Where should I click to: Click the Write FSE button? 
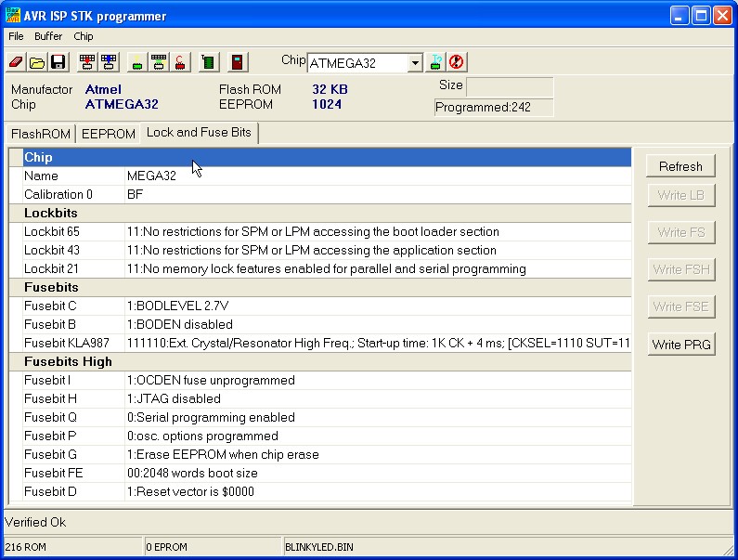tap(681, 306)
